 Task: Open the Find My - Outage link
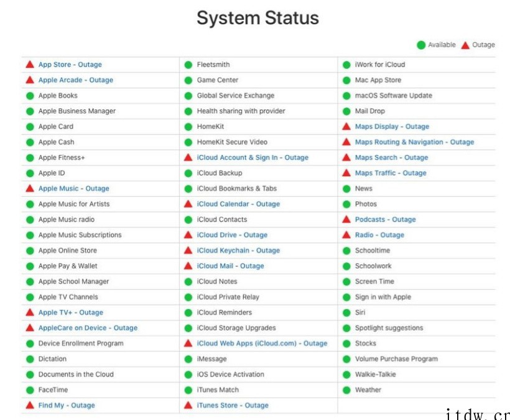point(67,405)
